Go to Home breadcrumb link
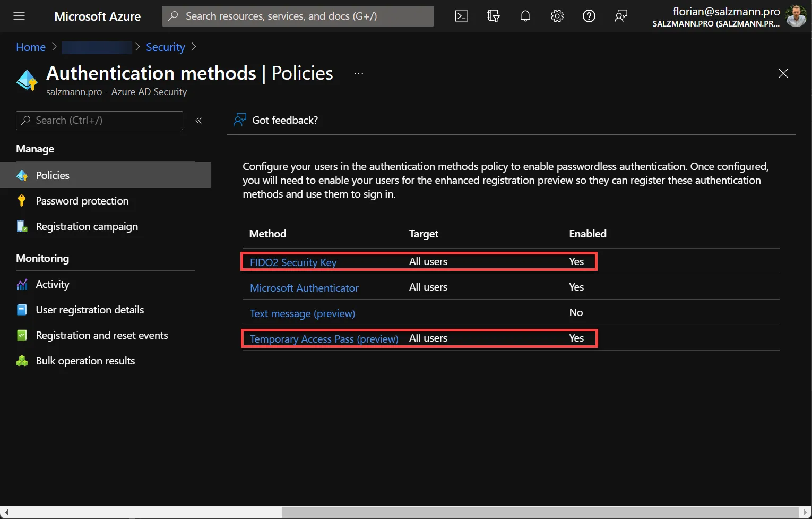Screen dimensions: 812x519 coord(31,47)
